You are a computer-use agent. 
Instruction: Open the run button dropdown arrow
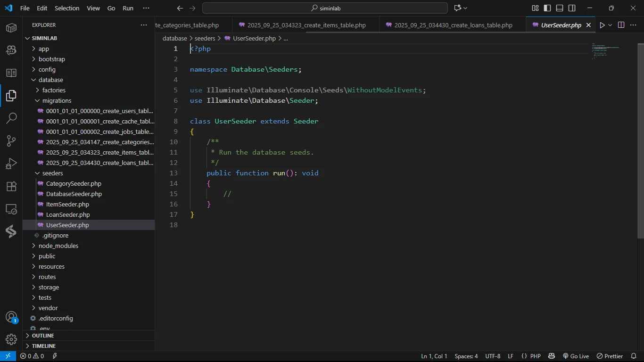pyautogui.click(x=610, y=25)
